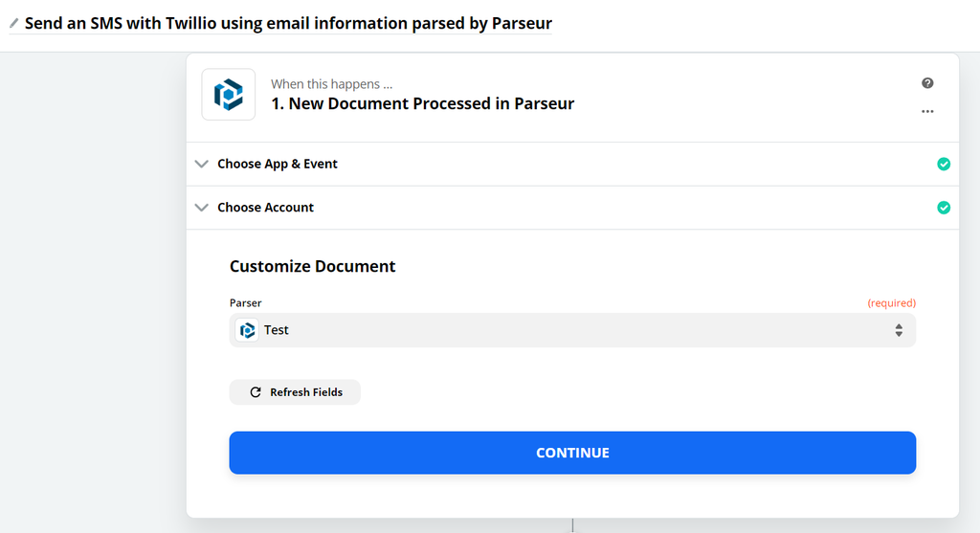Click the step title New Document Processed in Parseur
Viewport: 980px width, 533px height.
coord(422,103)
